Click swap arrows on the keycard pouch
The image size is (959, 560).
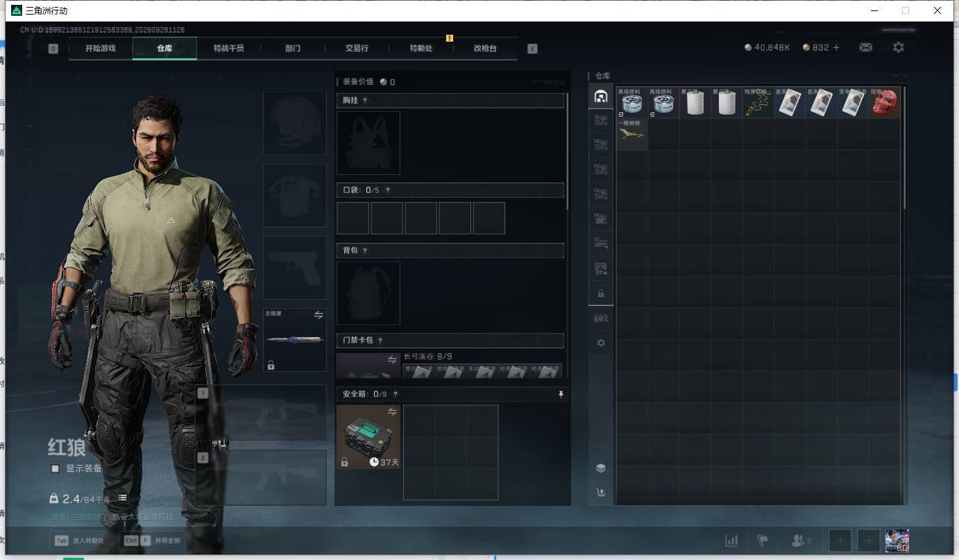pos(392,359)
